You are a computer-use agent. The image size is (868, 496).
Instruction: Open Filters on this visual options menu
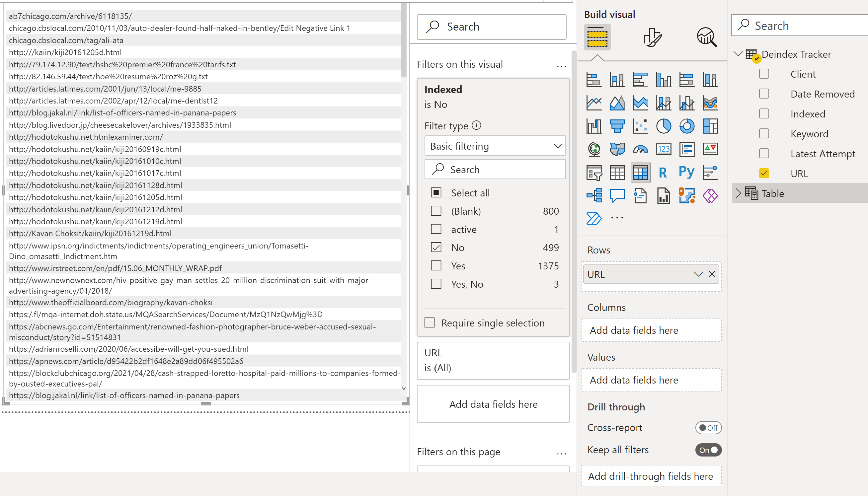coord(562,65)
